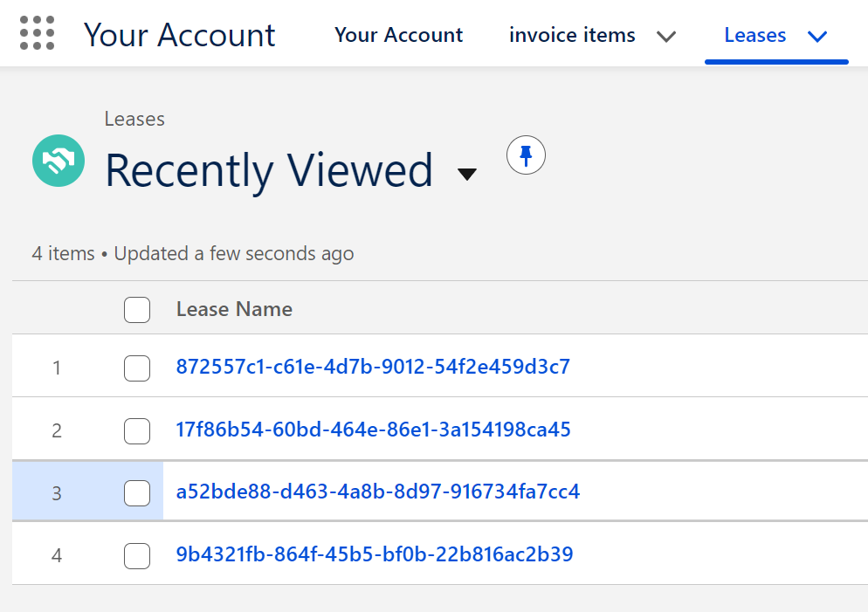The width and height of the screenshot is (868, 612).
Task: Open the list view picker arrow
Action: [467, 175]
